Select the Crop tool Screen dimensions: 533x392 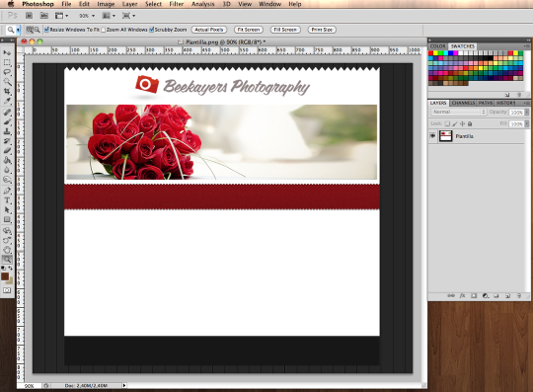[x=7, y=91]
